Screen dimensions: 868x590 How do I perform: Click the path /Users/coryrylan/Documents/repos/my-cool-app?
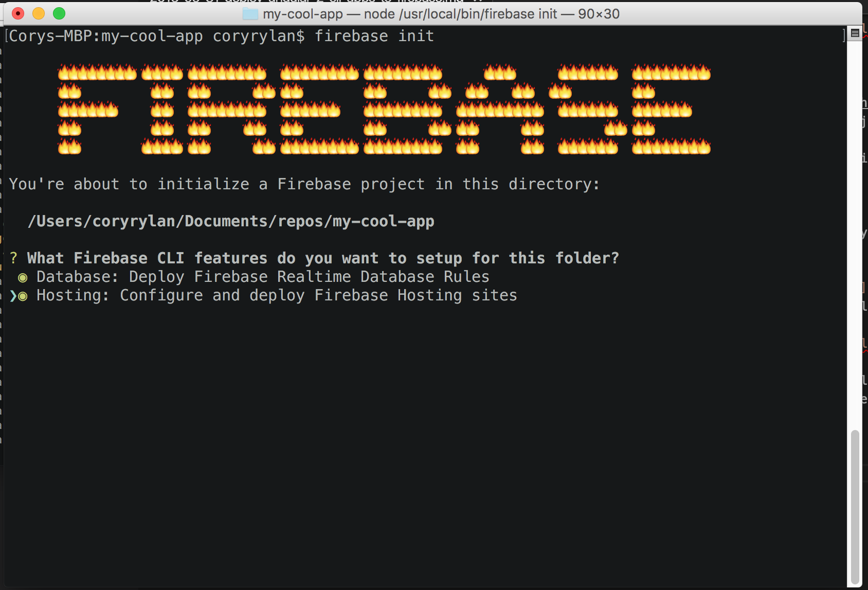pos(231,221)
